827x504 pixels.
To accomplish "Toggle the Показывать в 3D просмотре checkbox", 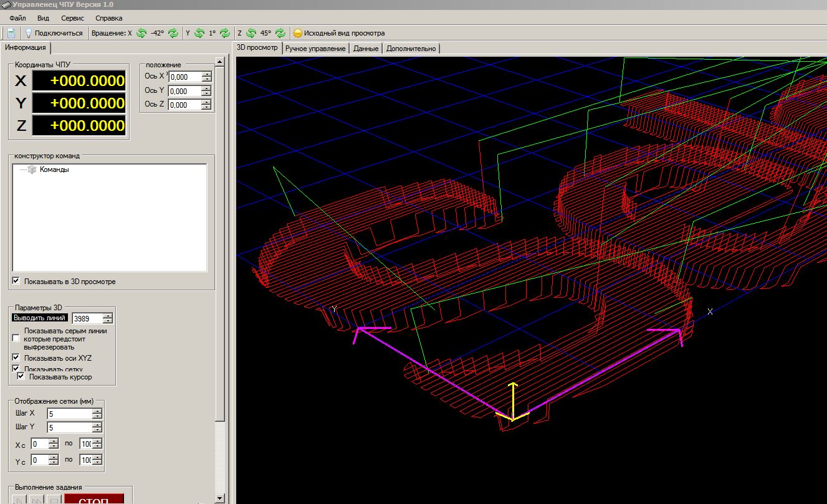I will tap(16, 282).
